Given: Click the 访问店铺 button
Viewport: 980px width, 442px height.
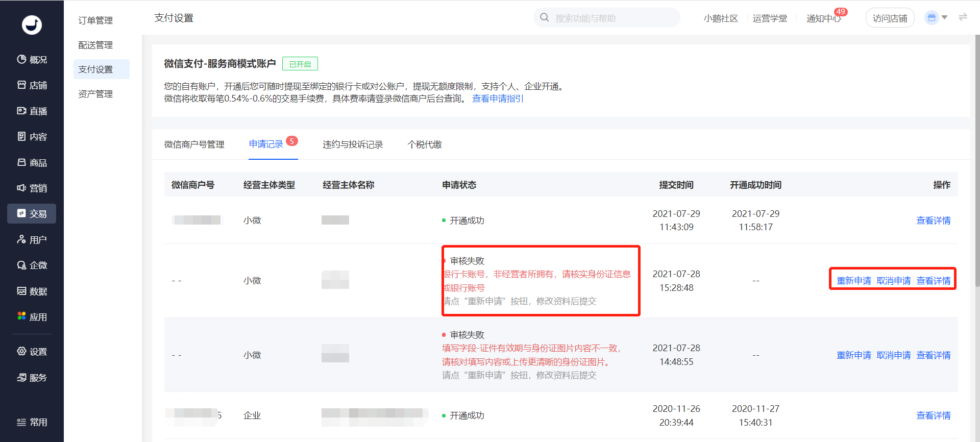Looking at the screenshot, I should pyautogui.click(x=890, y=18).
